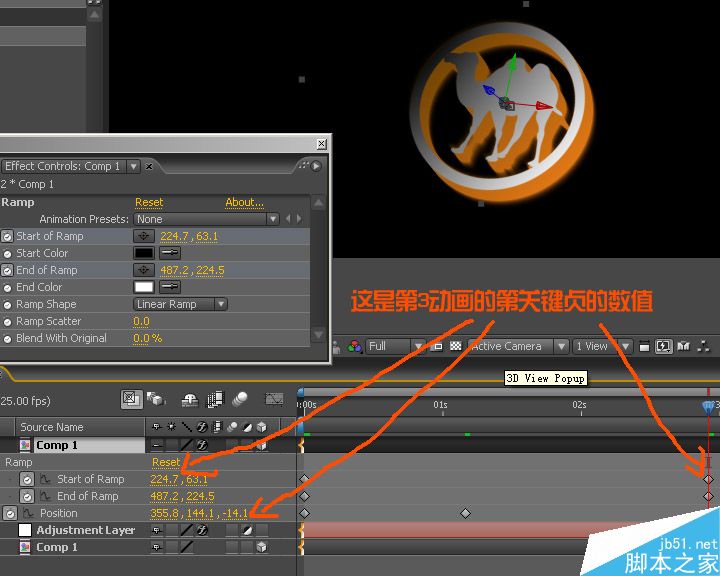The width and height of the screenshot is (720, 576).
Task: Enable Motion Blur button in timeline header
Action: [239, 399]
